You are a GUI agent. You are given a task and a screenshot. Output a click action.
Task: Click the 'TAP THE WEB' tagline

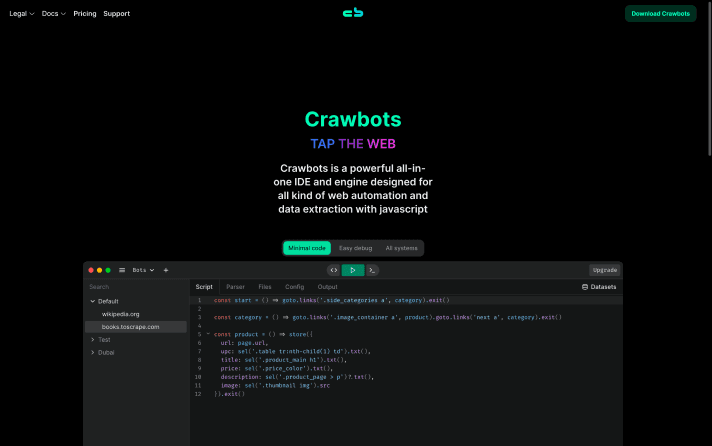pyautogui.click(x=353, y=144)
